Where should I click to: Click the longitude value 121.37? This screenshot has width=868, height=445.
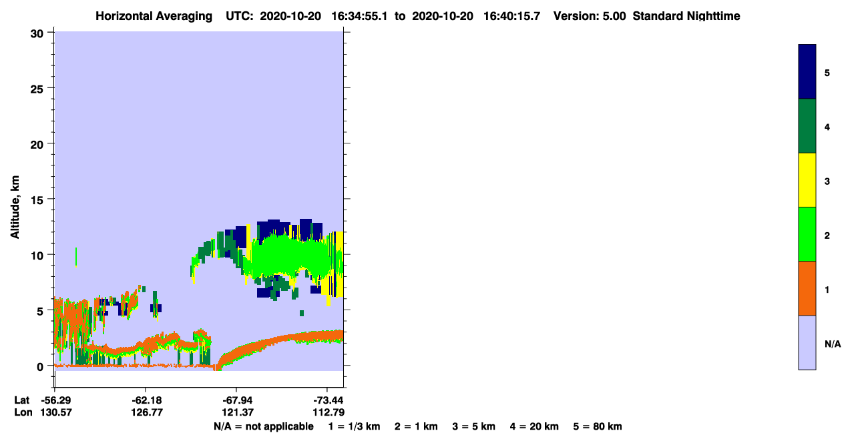(236, 412)
